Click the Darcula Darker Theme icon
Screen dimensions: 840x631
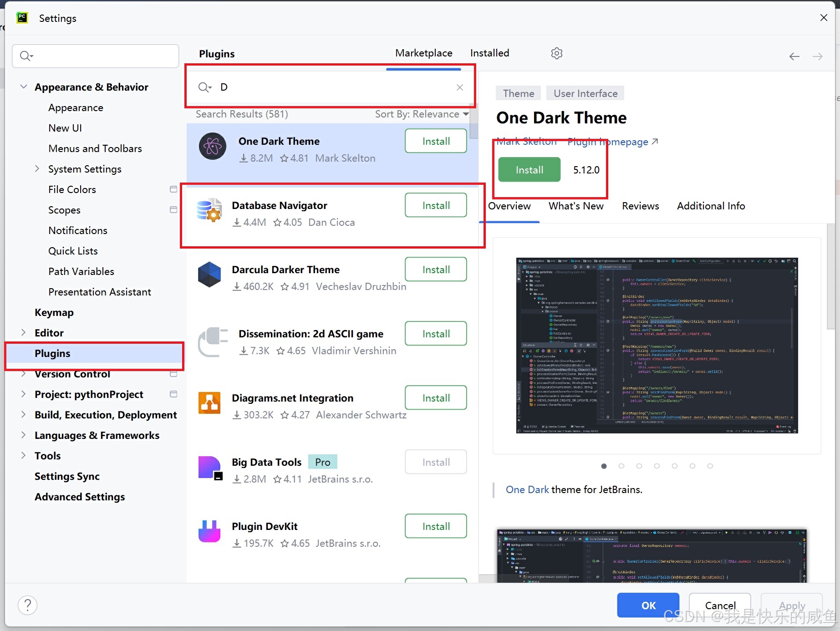tap(209, 275)
